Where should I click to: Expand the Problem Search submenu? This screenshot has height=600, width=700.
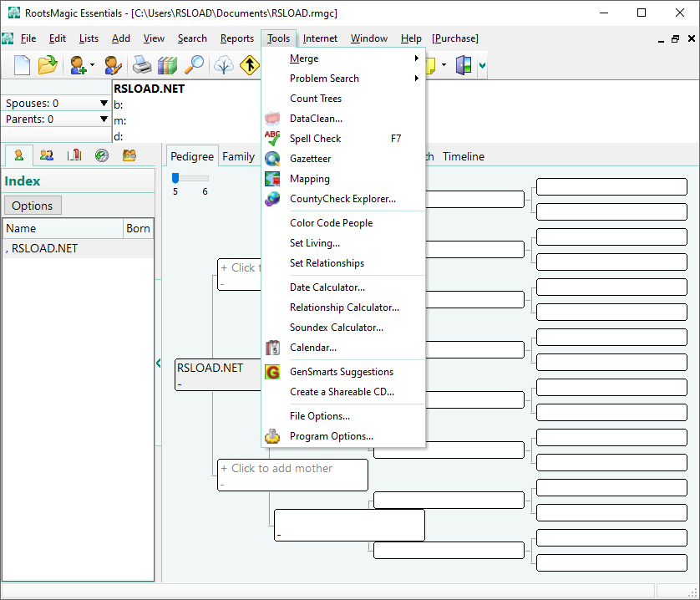417,79
